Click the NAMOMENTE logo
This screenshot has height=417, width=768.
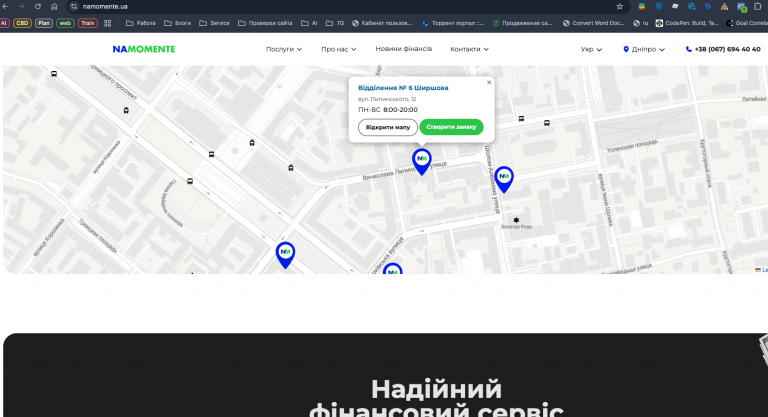click(144, 49)
